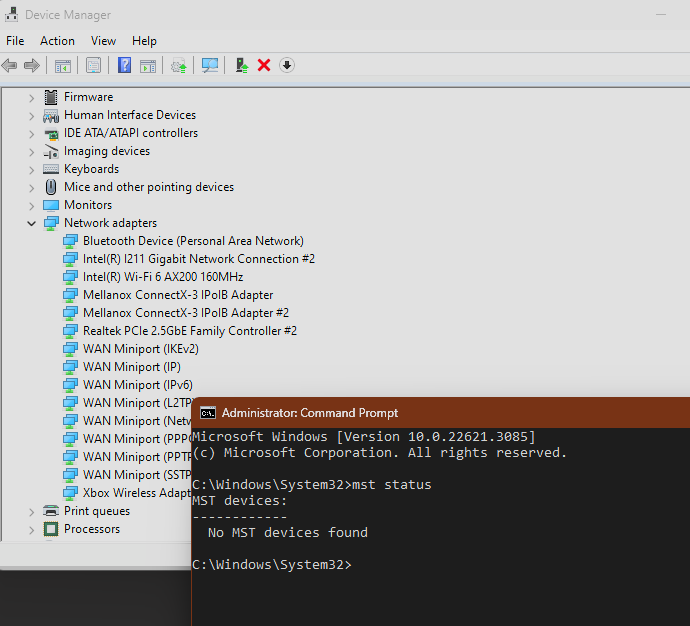Click the Monitors category icon
Viewport: 690px width, 626px height.
click(51, 205)
